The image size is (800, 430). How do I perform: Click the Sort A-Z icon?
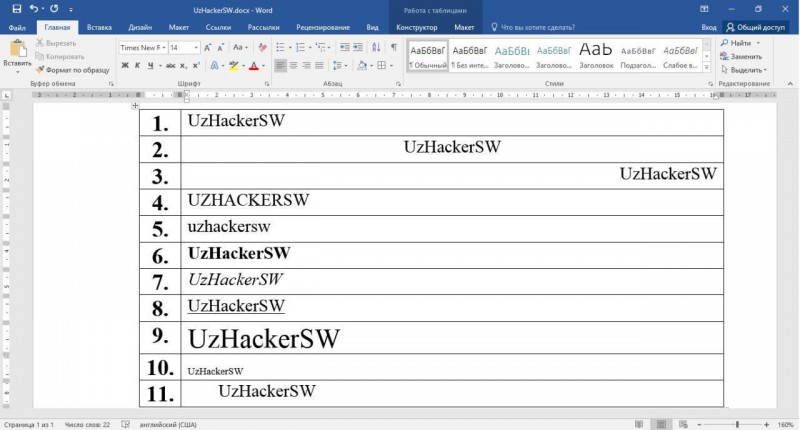(376, 47)
